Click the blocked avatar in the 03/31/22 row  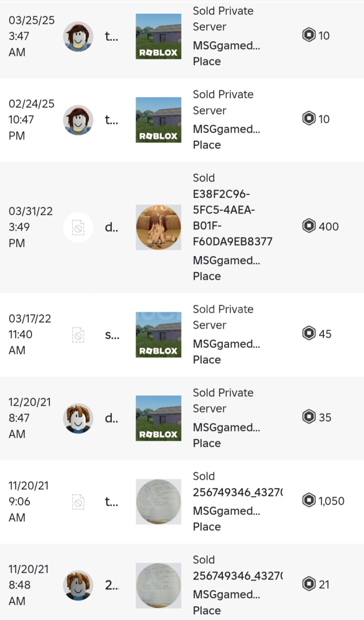pos(78,228)
